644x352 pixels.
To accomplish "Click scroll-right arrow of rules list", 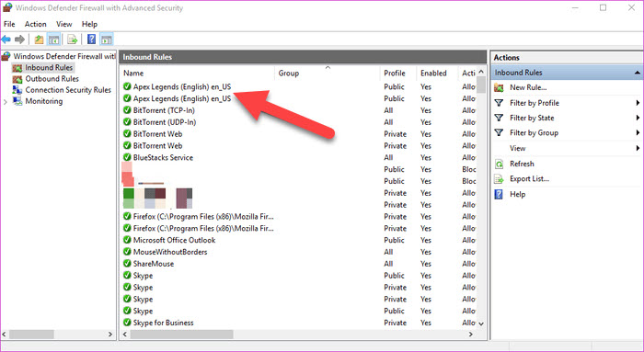I will pos(471,335).
